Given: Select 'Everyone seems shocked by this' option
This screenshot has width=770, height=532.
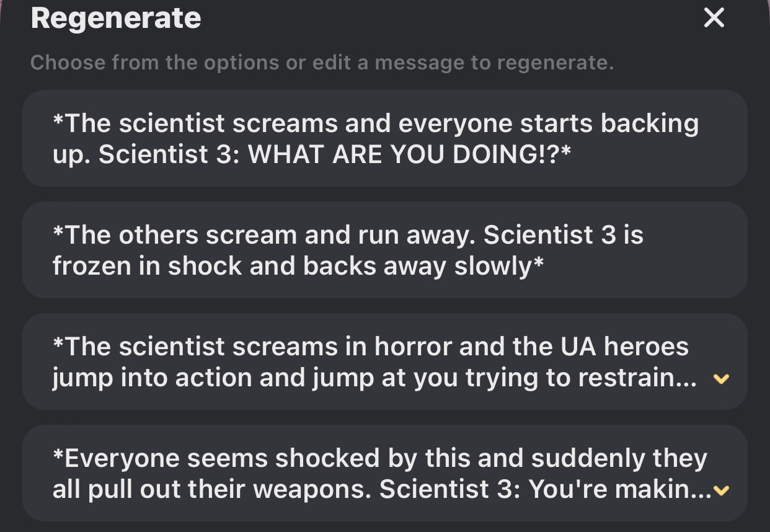Looking at the screenshot, I should 372,473.
